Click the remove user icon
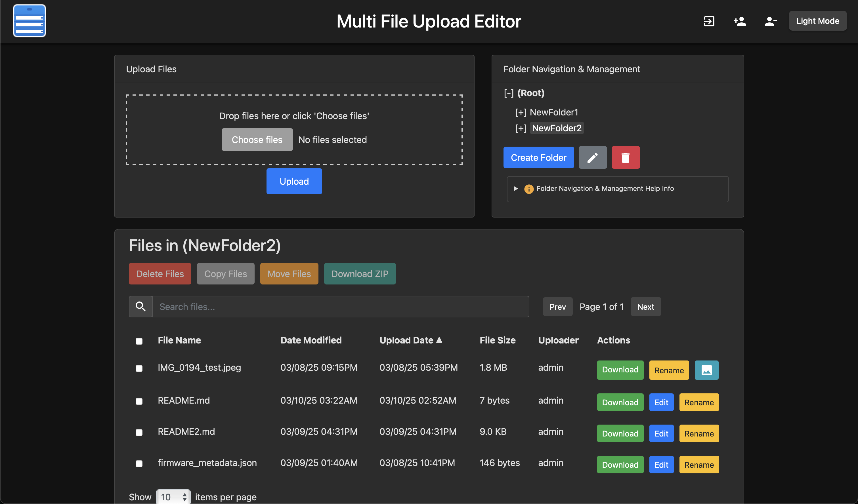 [770, 21]
